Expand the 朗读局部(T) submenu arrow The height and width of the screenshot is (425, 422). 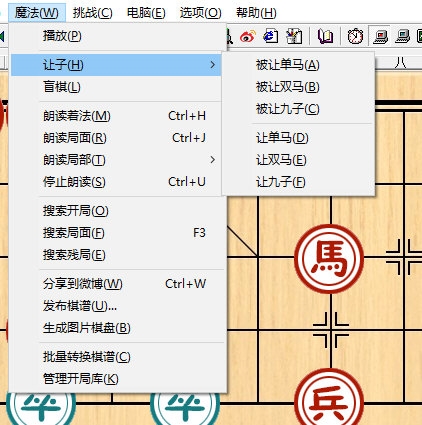[213, 160]
